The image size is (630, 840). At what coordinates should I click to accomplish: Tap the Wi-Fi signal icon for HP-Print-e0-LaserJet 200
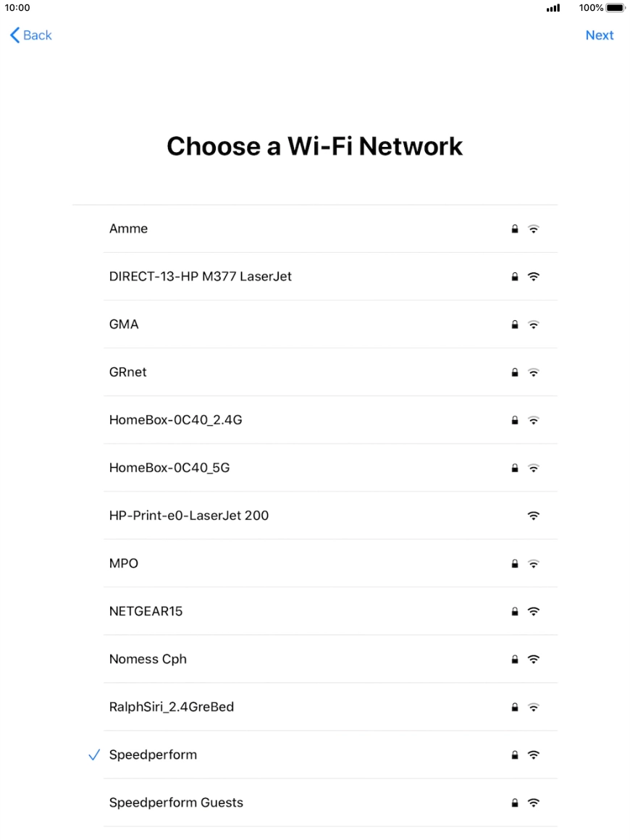[x=534, y=516]
